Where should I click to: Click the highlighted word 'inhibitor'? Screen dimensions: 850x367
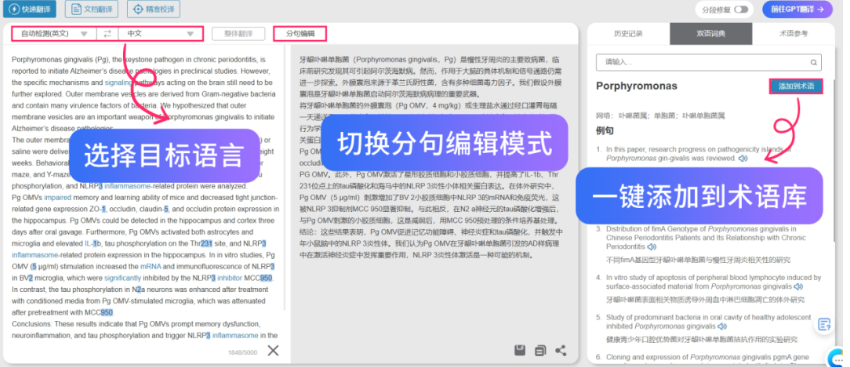pos(230,278)
